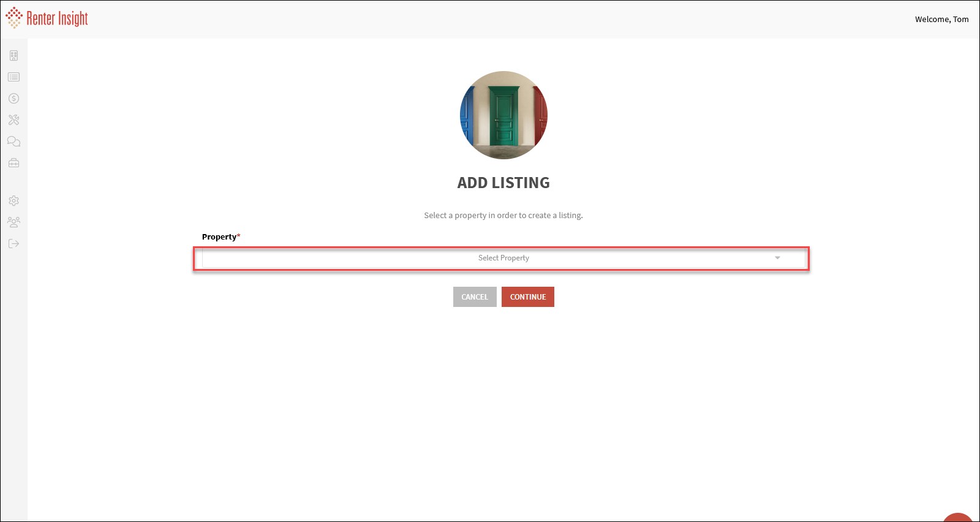Viewport: 980px width, 522px height.
Task: Click the CANCEL button
Action: (475, 297)
